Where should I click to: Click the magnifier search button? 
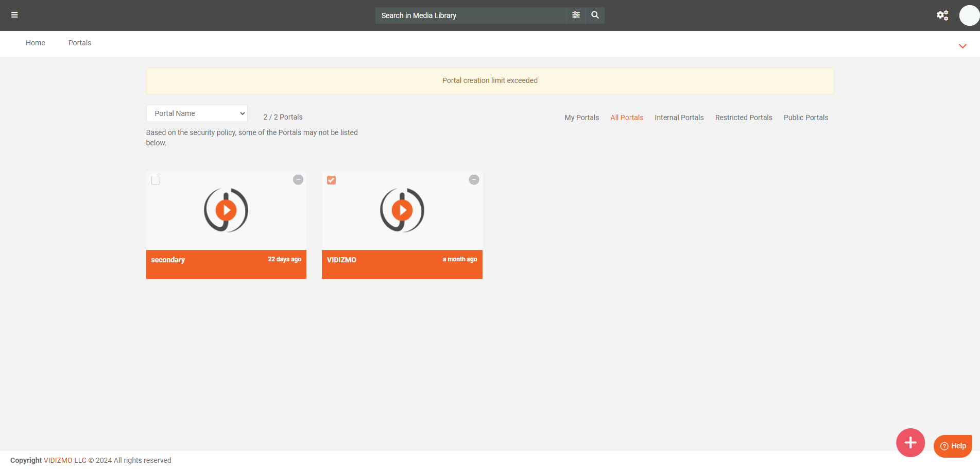pos(595,15)
